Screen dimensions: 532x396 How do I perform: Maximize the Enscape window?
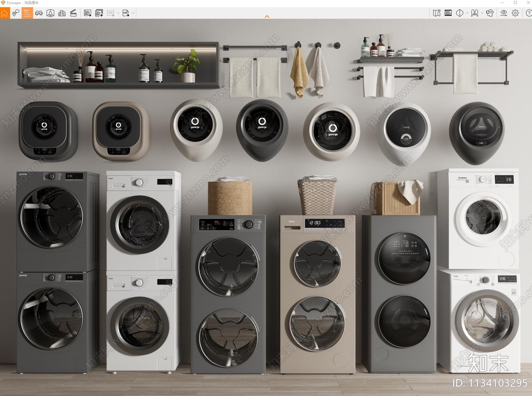click(515, 3)
